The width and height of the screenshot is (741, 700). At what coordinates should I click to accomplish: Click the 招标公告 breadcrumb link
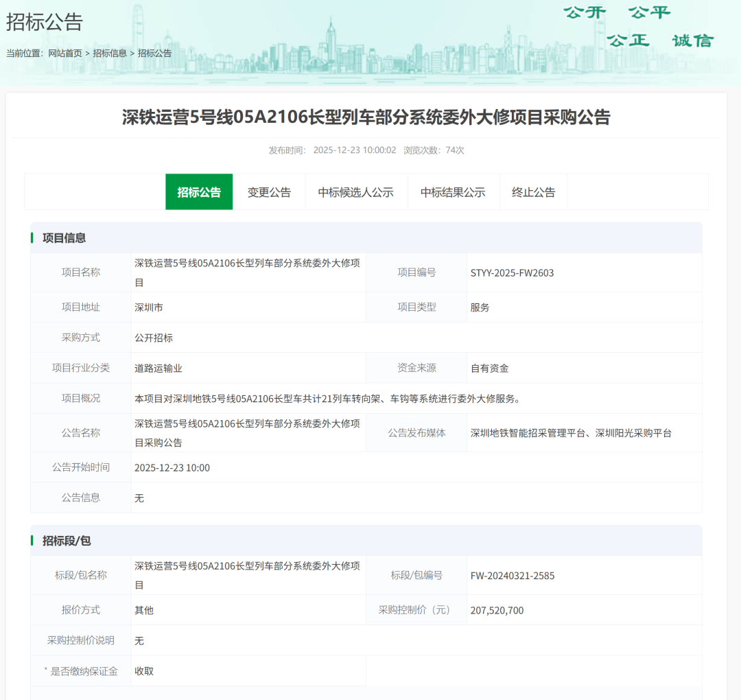(154, 54)
